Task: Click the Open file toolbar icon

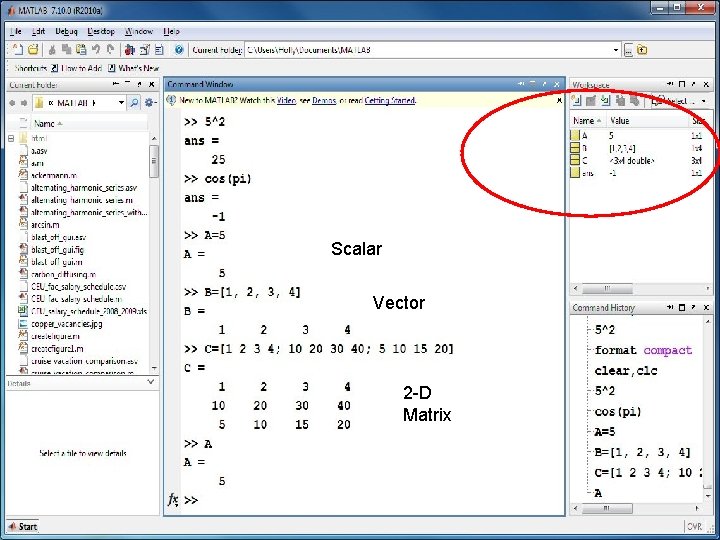Action: coord(33,50)
